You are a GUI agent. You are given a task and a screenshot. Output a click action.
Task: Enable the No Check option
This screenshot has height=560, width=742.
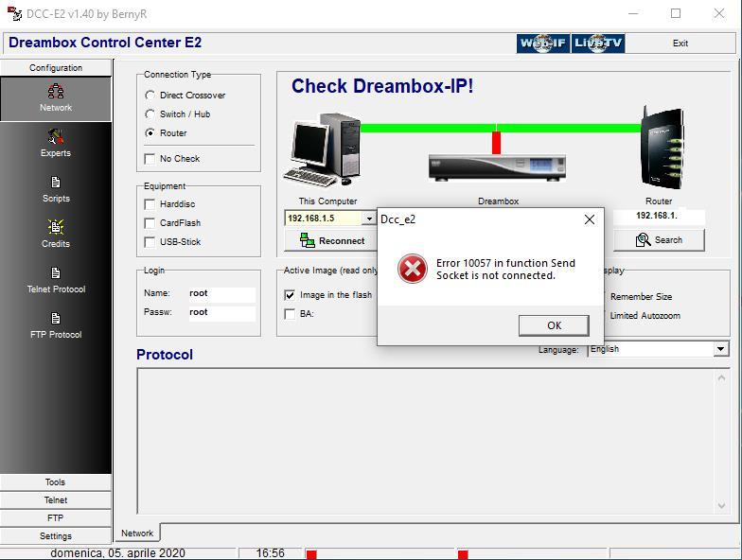pyautogui.click(x=150, y=159)
